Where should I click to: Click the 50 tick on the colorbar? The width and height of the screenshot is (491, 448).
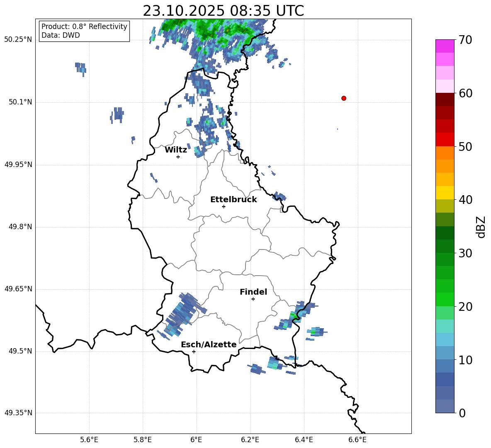465,147
